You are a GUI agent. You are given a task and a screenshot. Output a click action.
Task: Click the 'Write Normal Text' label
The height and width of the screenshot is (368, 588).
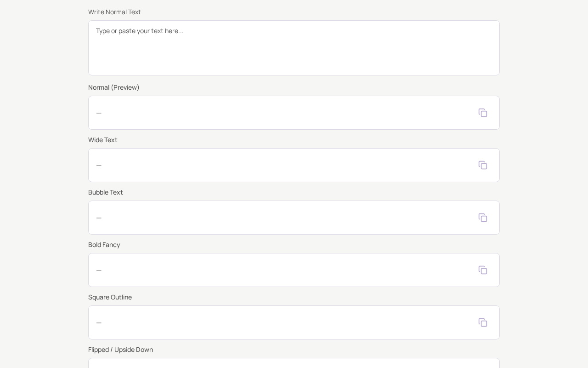[x=114, y=12]
